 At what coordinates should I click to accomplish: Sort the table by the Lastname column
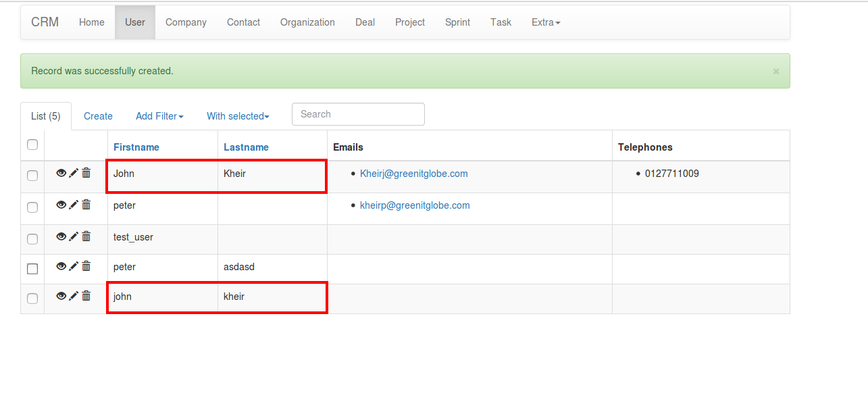[x=246, y=147]
